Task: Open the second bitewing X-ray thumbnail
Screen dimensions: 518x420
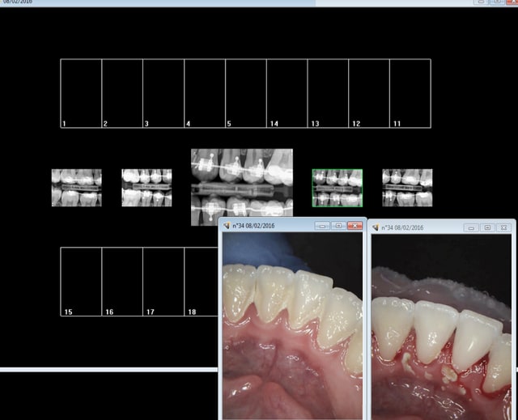Action: click(x=146, y=187)
